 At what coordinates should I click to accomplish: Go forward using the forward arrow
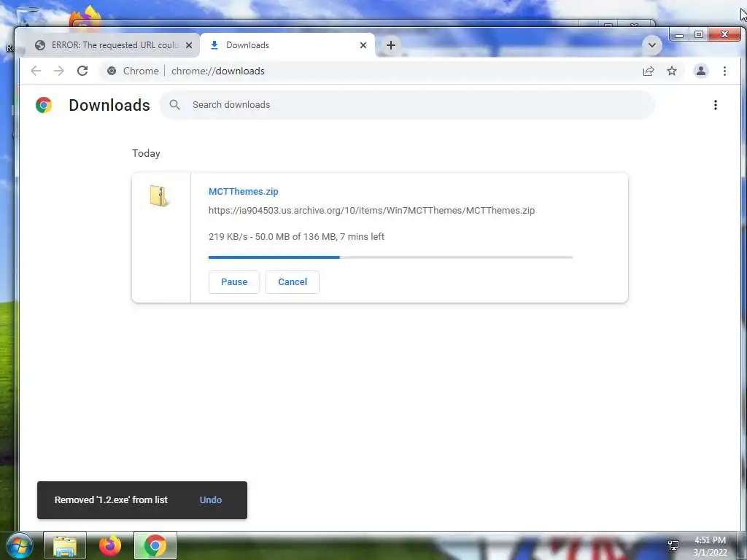pyautogui.click(x=59, y=71)
